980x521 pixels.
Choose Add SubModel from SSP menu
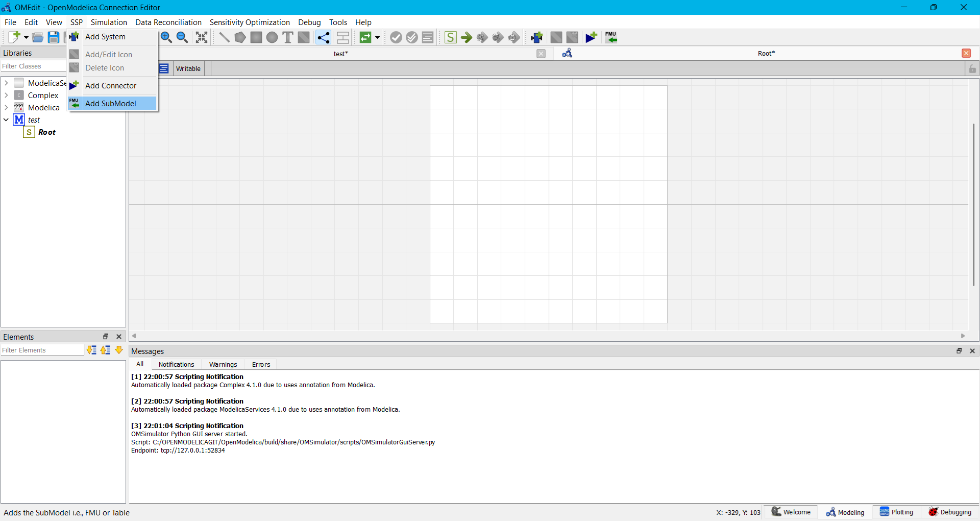click(x=112, y=103)
